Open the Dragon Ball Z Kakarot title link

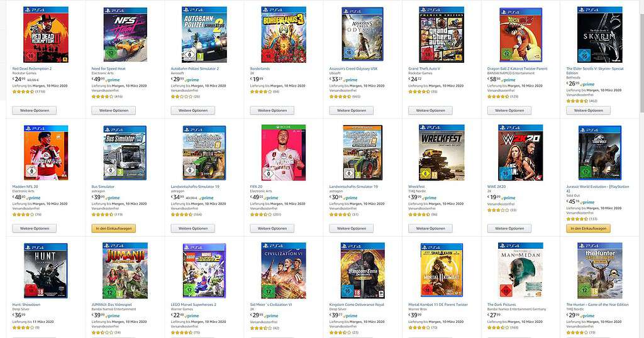pyautogui.click(x=518, y=68)
